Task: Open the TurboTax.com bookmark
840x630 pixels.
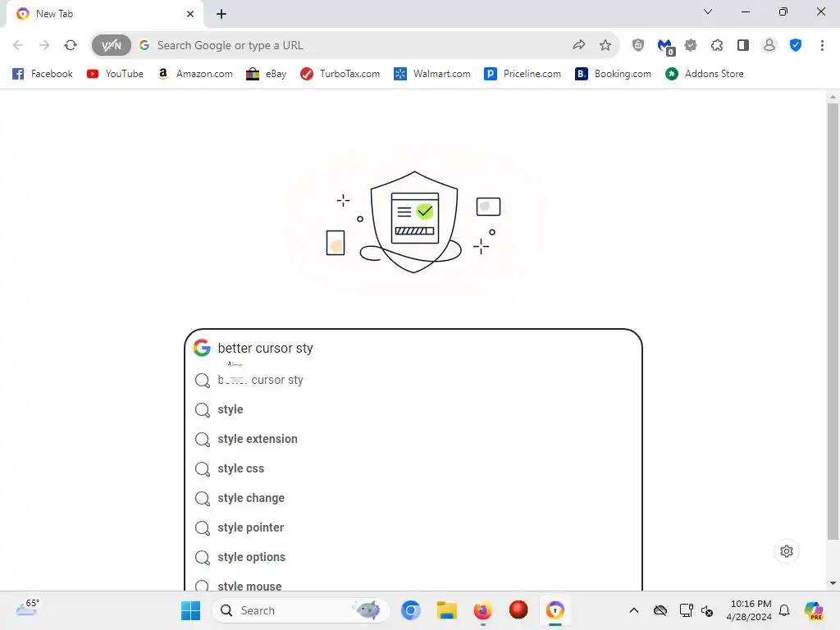Action: click(340, 74)
